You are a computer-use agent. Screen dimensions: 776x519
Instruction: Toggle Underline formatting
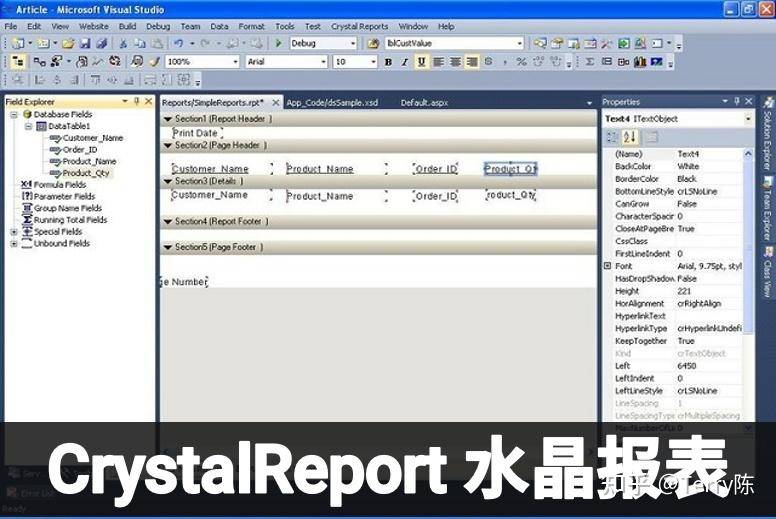(421, 62)
